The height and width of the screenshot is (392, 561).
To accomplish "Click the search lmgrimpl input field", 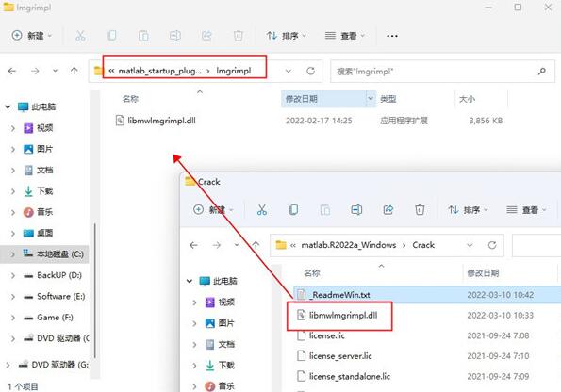I will (442, 72).
